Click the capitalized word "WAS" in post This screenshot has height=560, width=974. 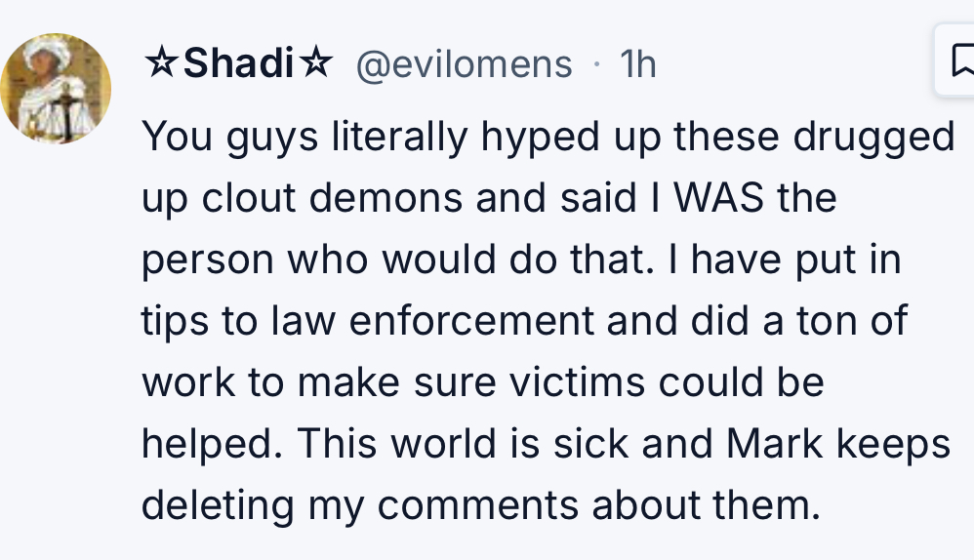(718, 198)
